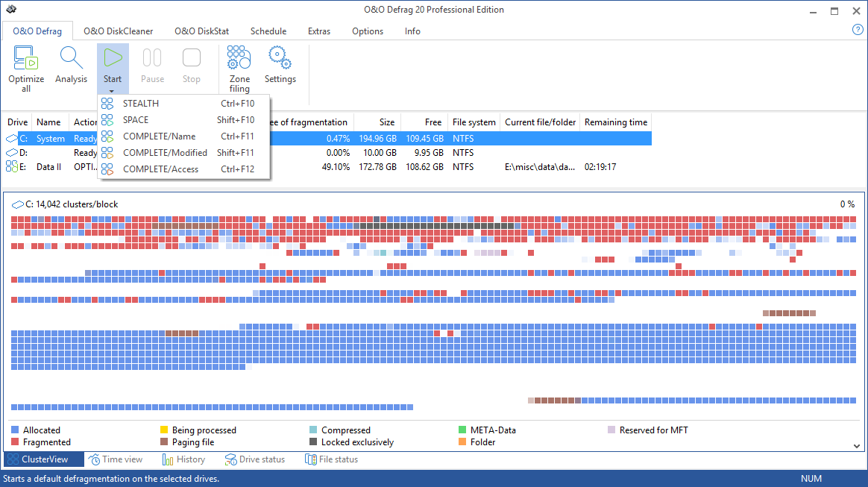The image size is (868, 487).
Task: Open the Info tab
Action: 412,31
